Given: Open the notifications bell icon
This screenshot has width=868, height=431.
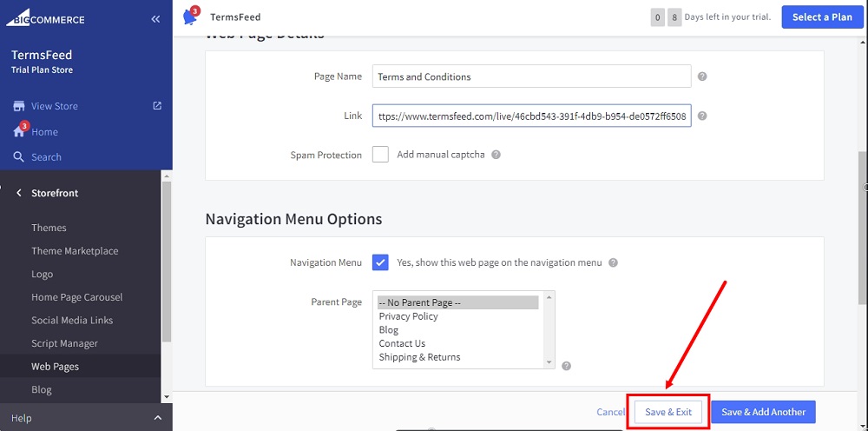Looking at the screenshot, I should [190, 17].
